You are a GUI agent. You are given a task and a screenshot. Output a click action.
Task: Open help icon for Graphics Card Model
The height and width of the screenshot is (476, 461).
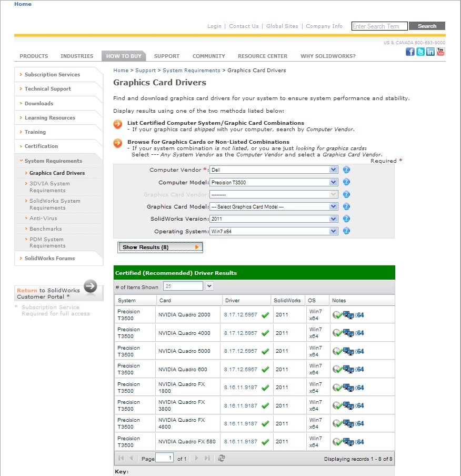(x=346, y=206)
